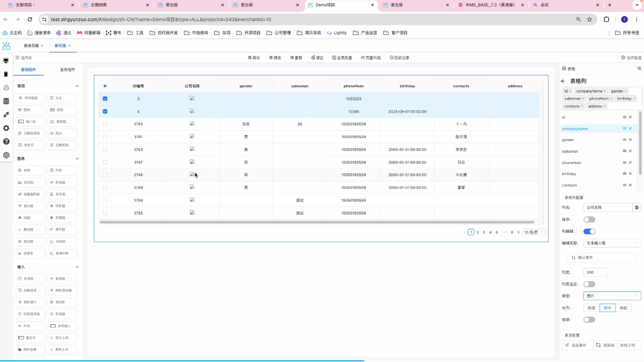Switch to the 登录页面 tab
The height and width of the screenshot is (362, 644).
[x=31, y=45]
